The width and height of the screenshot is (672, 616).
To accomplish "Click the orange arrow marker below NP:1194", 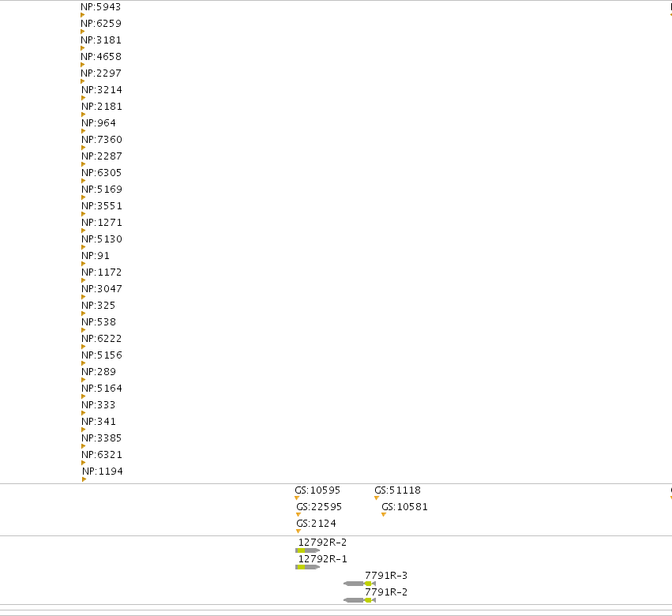I will [x=84, y=479].
